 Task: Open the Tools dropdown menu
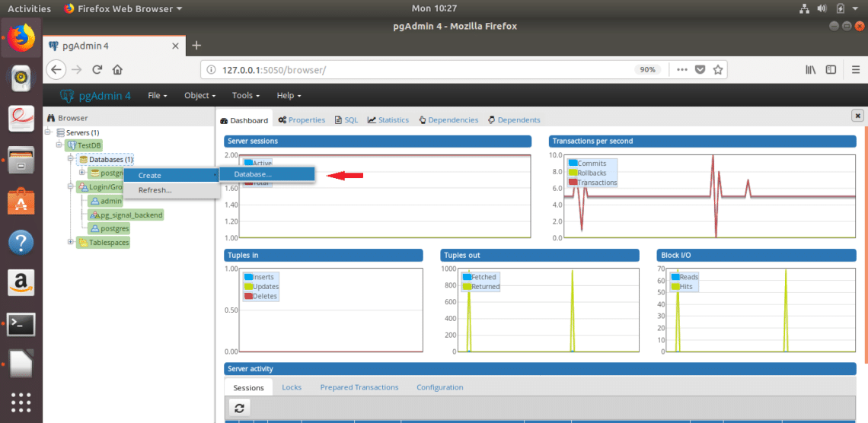(x=246, y=96)
